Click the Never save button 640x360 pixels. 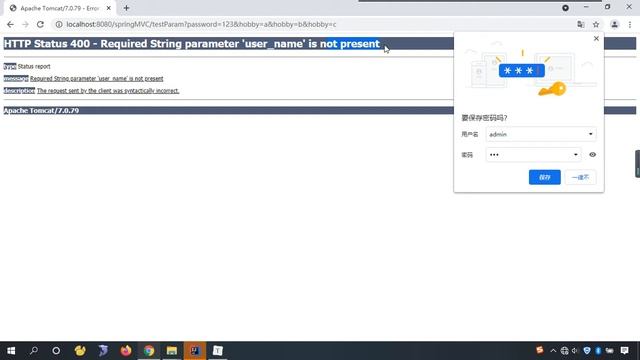(580, 177)
